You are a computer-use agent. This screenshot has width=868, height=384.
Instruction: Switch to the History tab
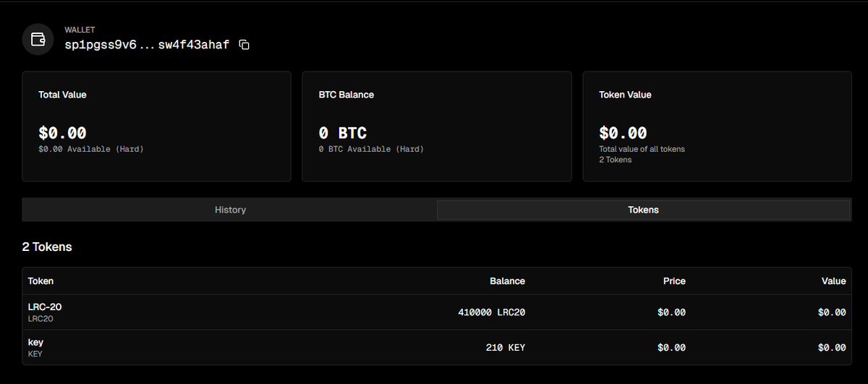point(230,210)
